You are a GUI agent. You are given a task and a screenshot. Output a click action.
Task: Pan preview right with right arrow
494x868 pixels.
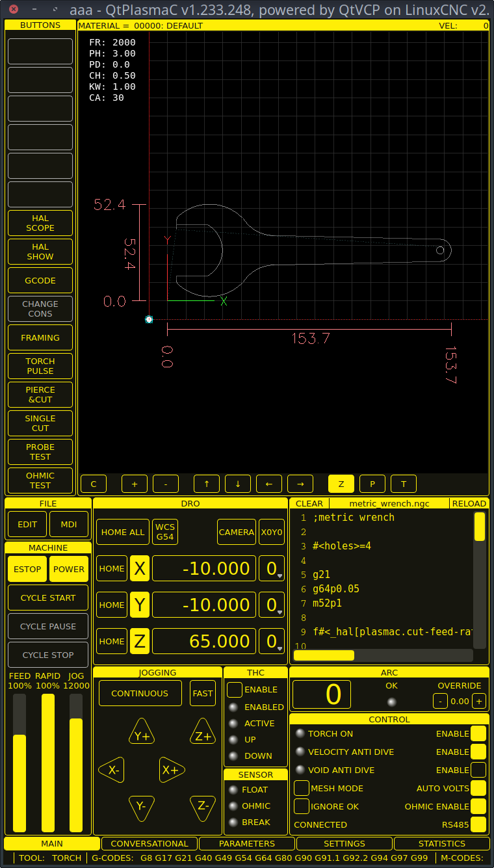(300, 484)
